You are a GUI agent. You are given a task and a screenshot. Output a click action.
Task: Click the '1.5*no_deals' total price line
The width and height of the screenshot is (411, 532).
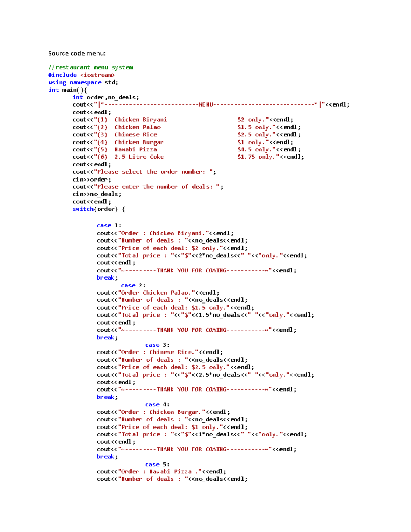[206, 315]
